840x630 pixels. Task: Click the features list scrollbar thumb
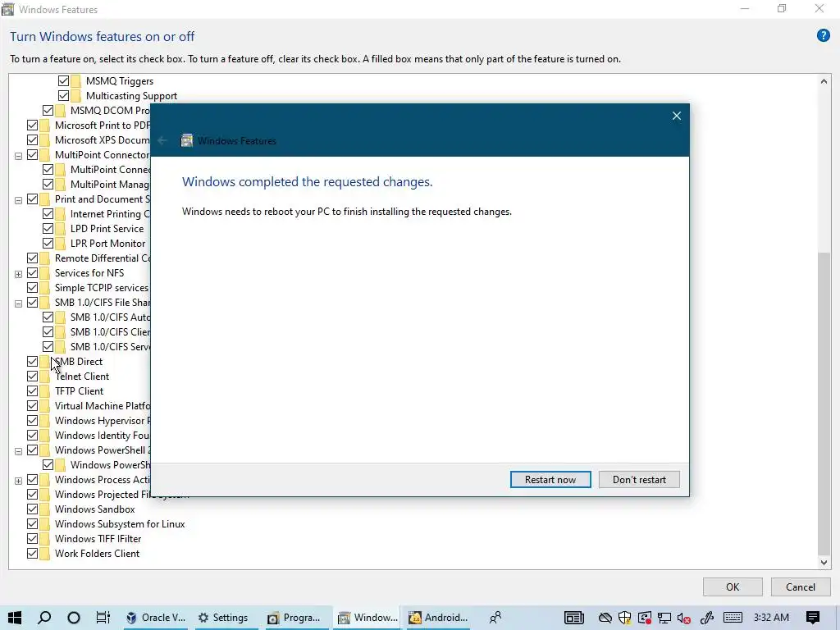tap(824, 404)
